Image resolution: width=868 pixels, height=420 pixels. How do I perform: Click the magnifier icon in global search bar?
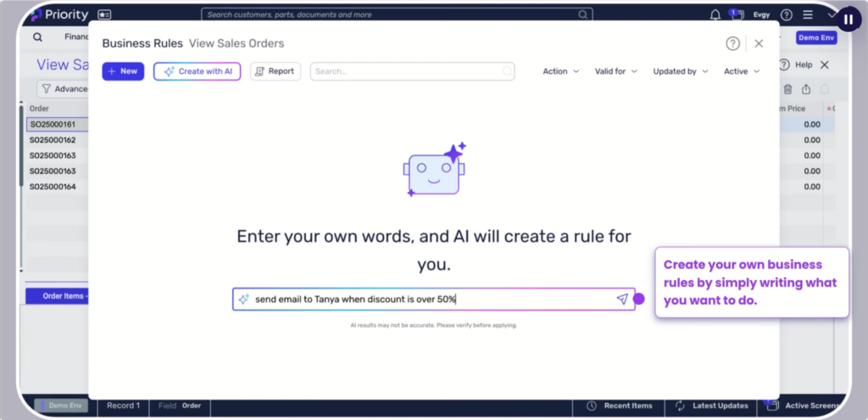click(x=583, y=15)
